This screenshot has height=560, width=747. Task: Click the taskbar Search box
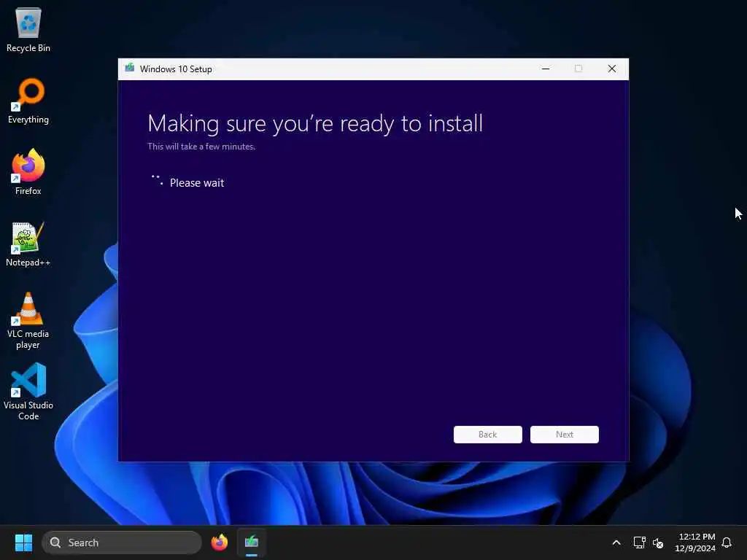pos(122,542)
